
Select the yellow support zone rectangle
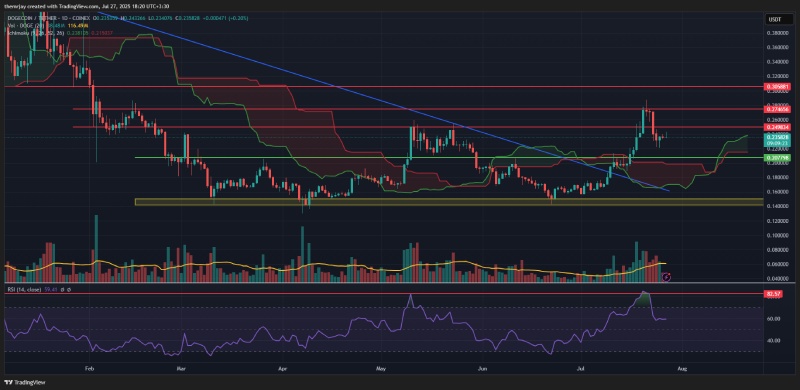click(x=449, y=202)
